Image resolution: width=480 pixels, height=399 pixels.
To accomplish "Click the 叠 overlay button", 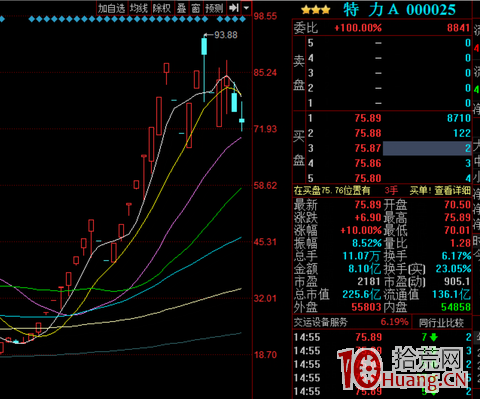I will click(182, 8).
